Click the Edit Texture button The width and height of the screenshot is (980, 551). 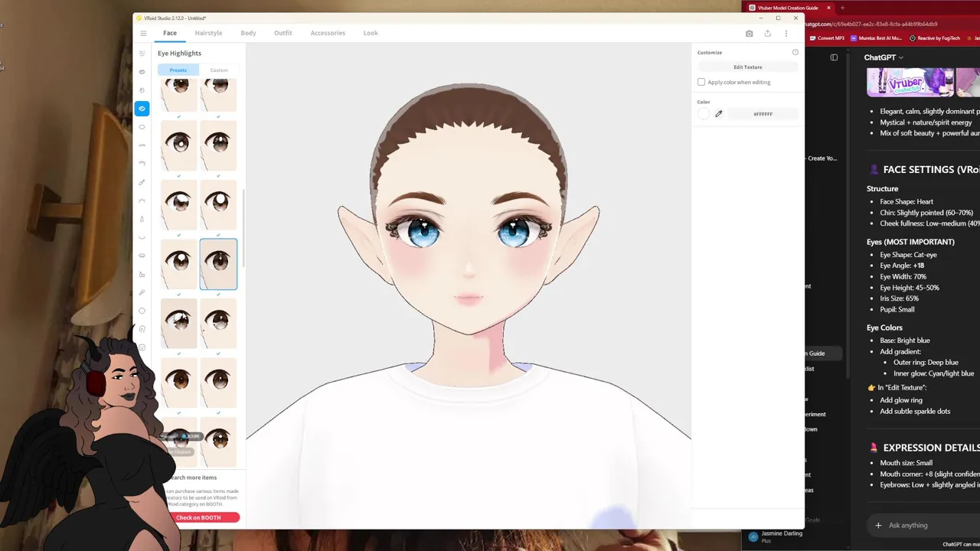click(748, 67)
